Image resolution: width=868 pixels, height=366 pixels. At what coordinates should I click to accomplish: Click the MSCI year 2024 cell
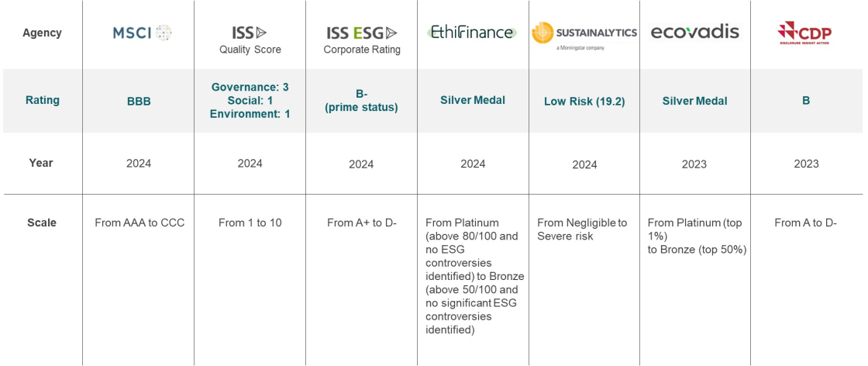139,164
